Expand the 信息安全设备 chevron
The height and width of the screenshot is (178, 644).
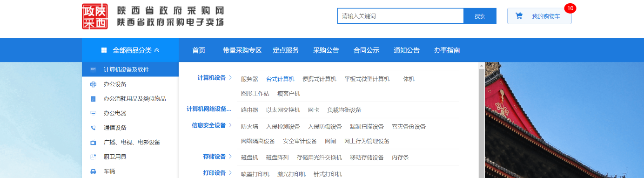[230, 125]
